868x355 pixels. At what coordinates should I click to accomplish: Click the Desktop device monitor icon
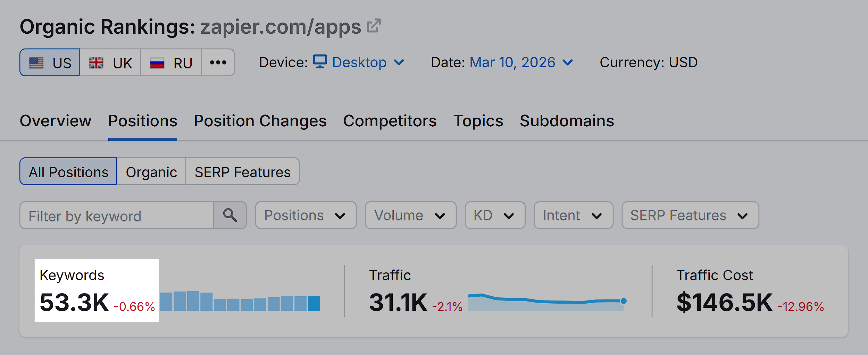click(x=319, y=62)
